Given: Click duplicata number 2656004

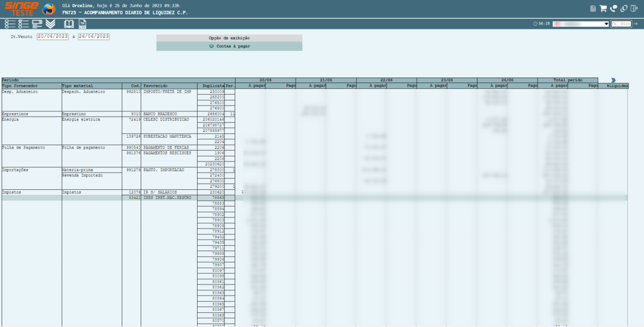Looking at the screenshot, I should click(211, 114).
